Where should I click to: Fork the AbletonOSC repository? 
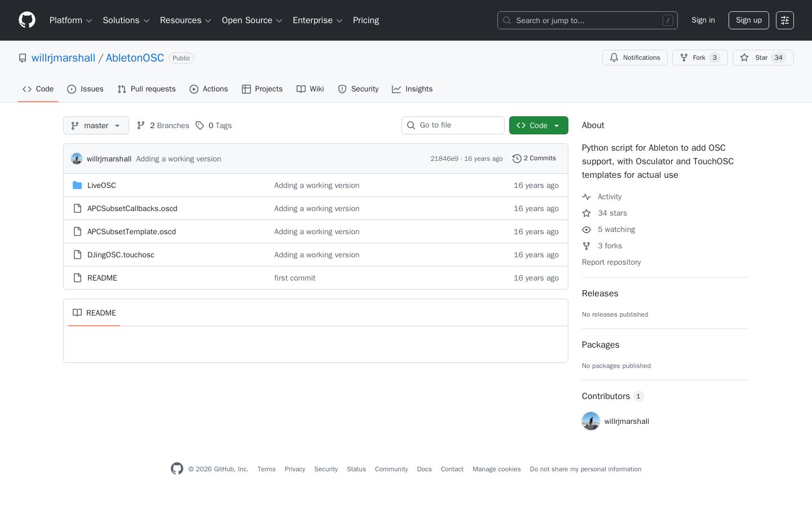700,58
